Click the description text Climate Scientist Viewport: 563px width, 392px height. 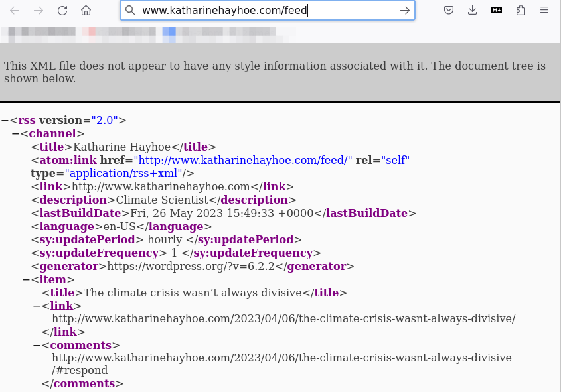pyautogui.click(x=162, y=200)
